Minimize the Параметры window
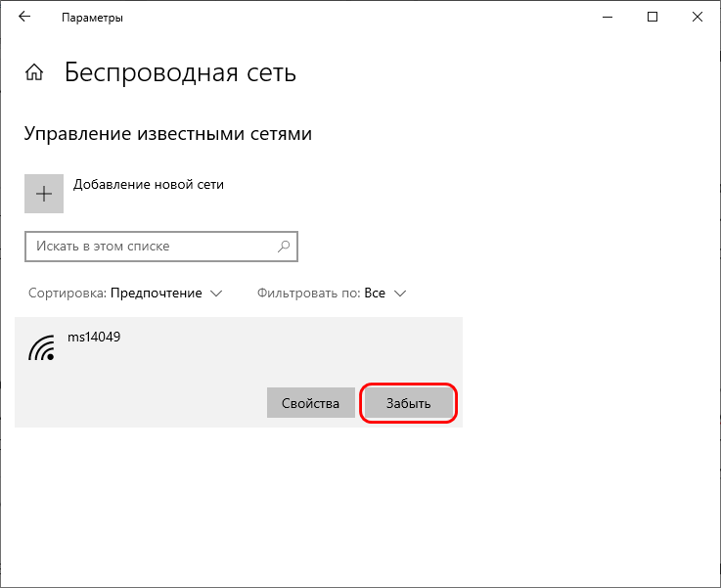Screen dimensions: 721x588 point(608,17)
